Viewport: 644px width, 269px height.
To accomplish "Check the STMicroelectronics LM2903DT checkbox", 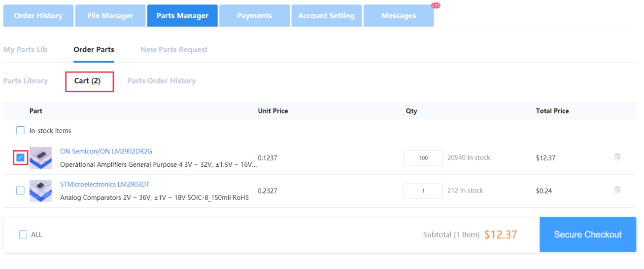I will tap(20, 191).
